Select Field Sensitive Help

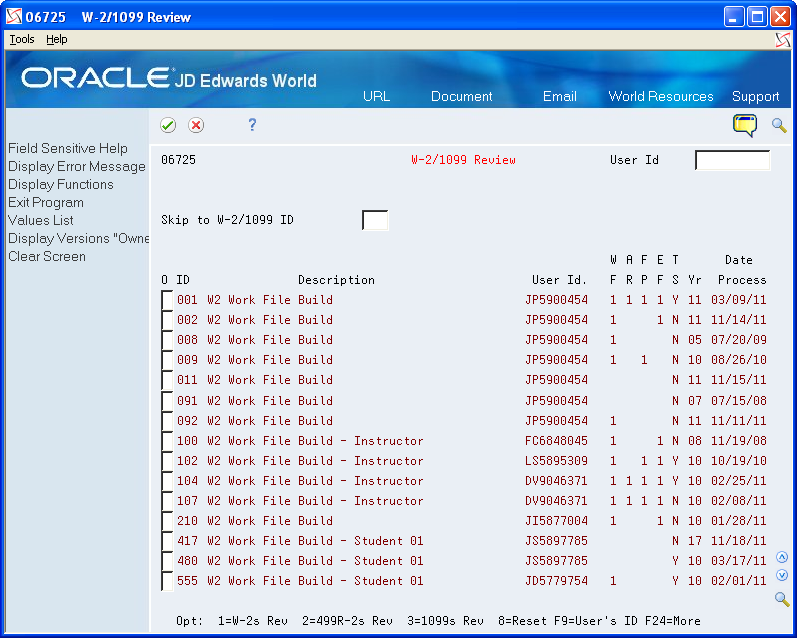(68, 148)
